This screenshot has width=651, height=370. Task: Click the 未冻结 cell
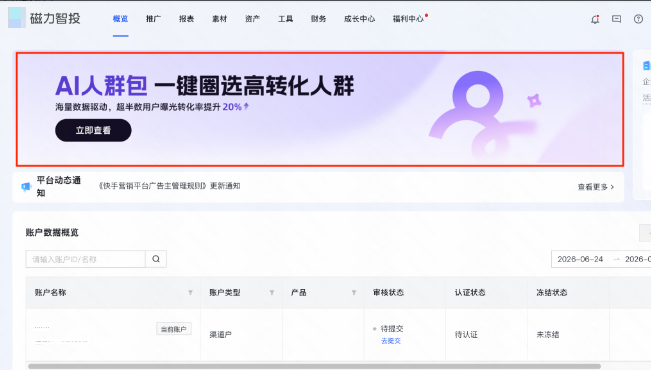pyautogui.click(x=548, y=334)
